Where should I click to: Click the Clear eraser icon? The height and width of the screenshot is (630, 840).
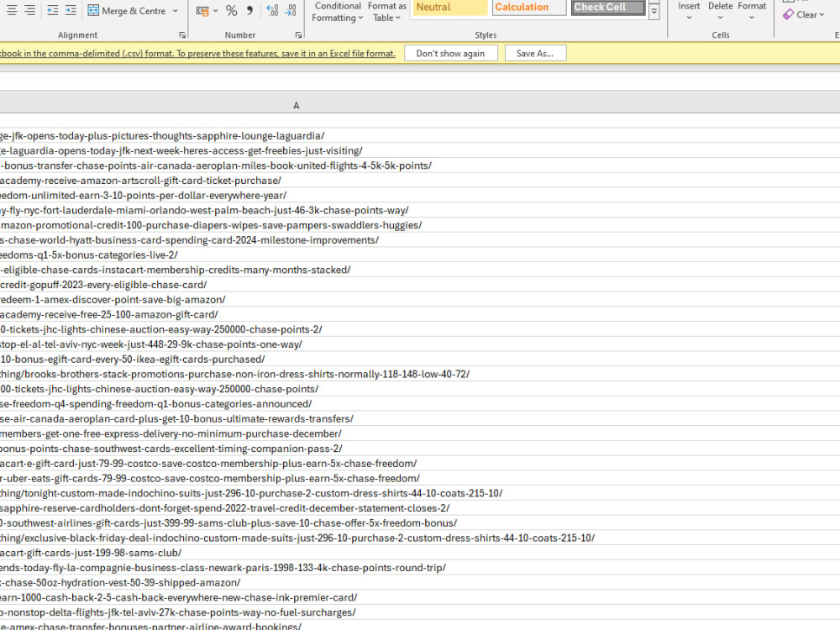pyautogui.click(x=788, y=14)
